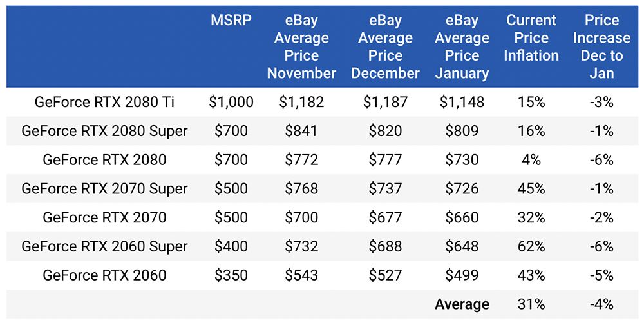Image resolution: width=644 pixels, height=325 pixels.
Task: Select the $543 November price cell
Action: [x=301, y=275]
